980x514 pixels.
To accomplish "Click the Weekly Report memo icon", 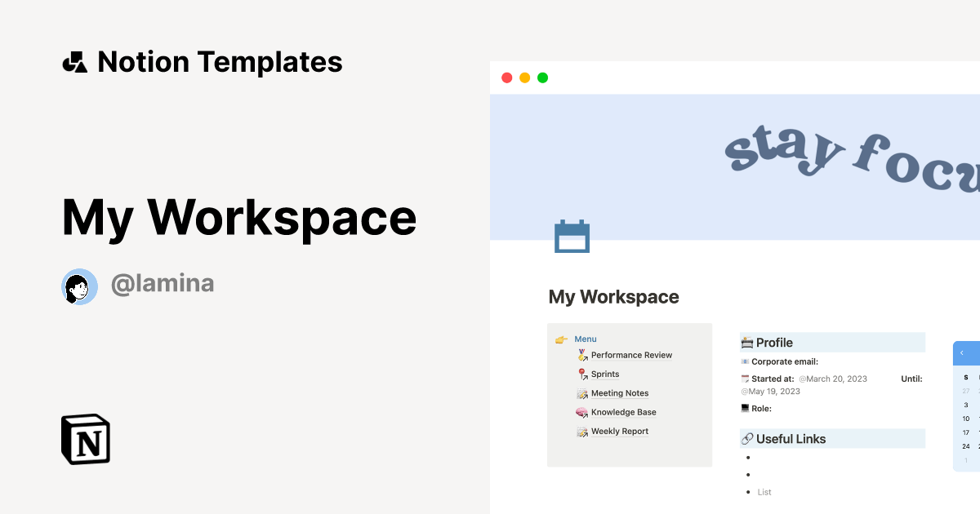I will [582, 432].
